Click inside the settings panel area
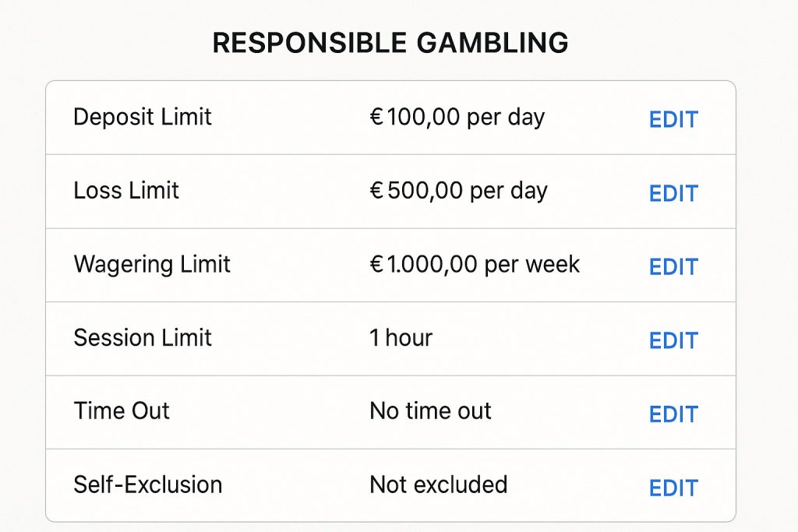The image size is (798, 532). coord(390,300)
